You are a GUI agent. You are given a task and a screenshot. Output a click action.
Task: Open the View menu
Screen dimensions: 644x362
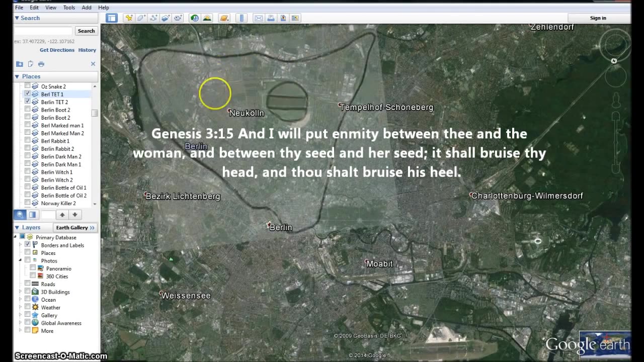51,8
